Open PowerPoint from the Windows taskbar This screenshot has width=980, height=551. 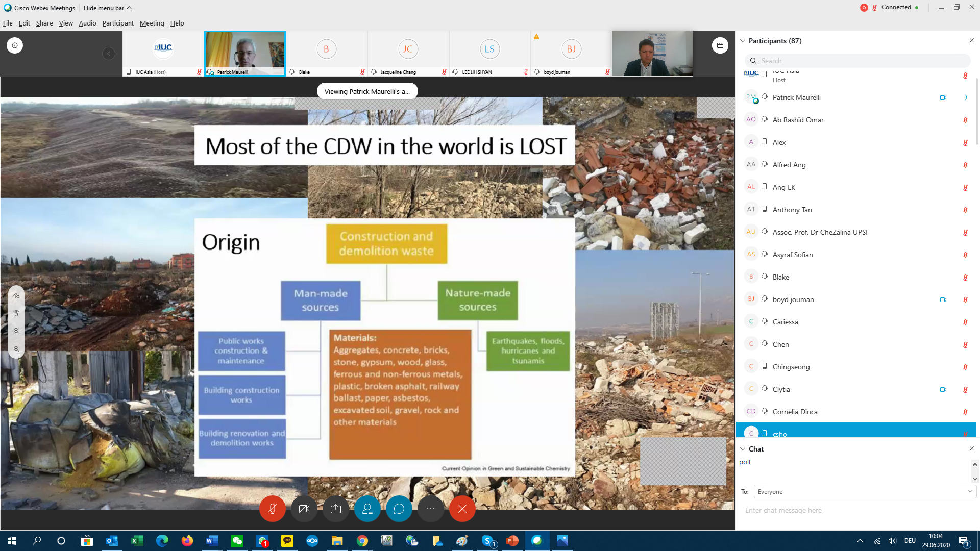pos(512,541)
